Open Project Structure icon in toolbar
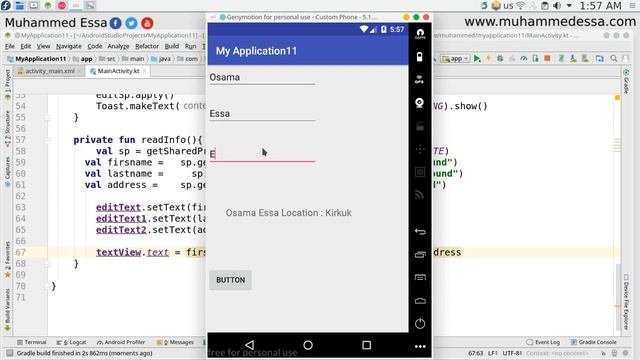Viewport: 640px width, 360px height. pos(600,59)
